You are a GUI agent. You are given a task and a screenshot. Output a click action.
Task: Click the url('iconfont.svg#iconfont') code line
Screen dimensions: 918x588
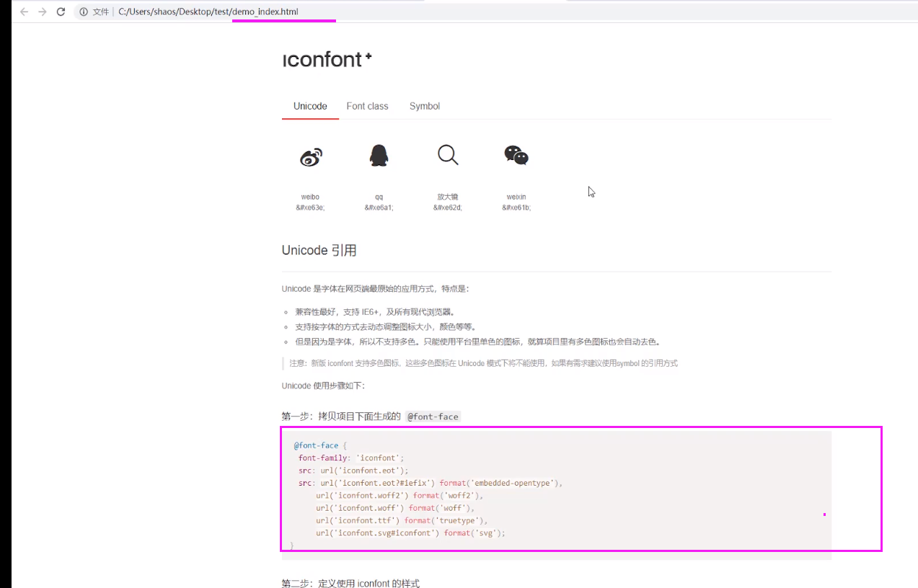[410, 533]
